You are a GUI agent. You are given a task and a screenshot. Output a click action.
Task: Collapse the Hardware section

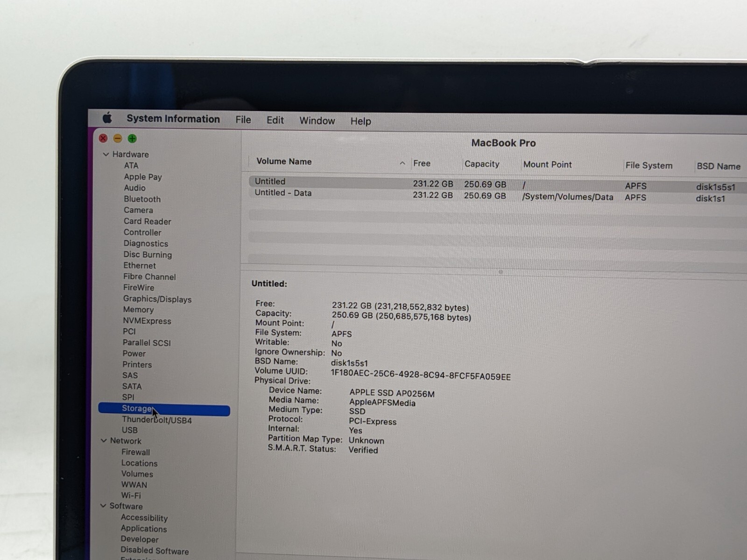point(106,154)
